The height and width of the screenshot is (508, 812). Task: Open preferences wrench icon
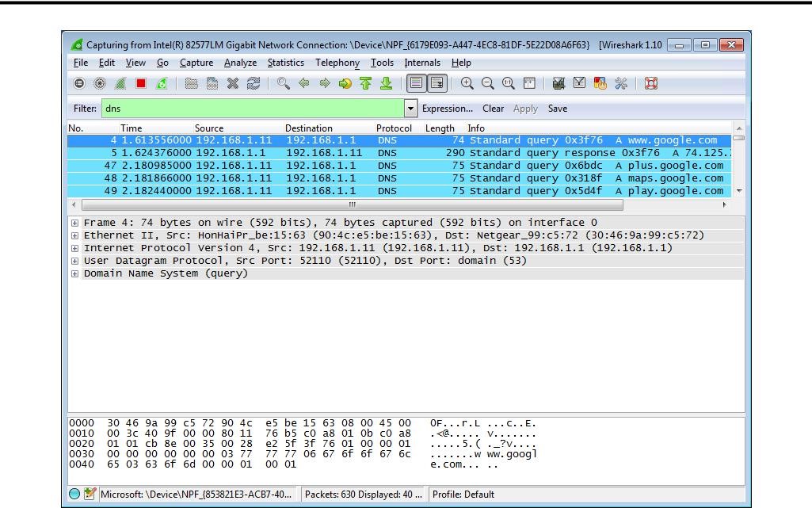[621, 83]
